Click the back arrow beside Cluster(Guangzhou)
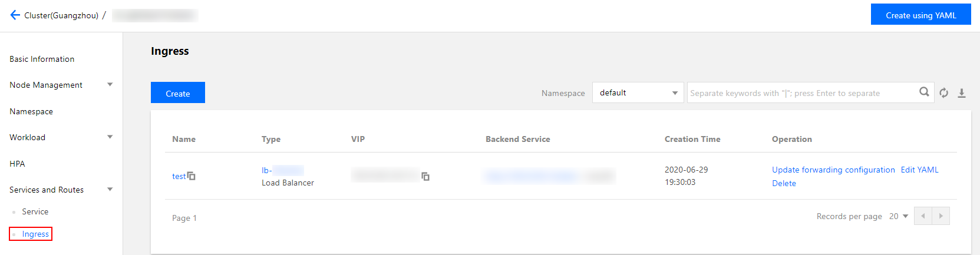The height and width of the screenshot is (255, 980). tap(15, 15)
